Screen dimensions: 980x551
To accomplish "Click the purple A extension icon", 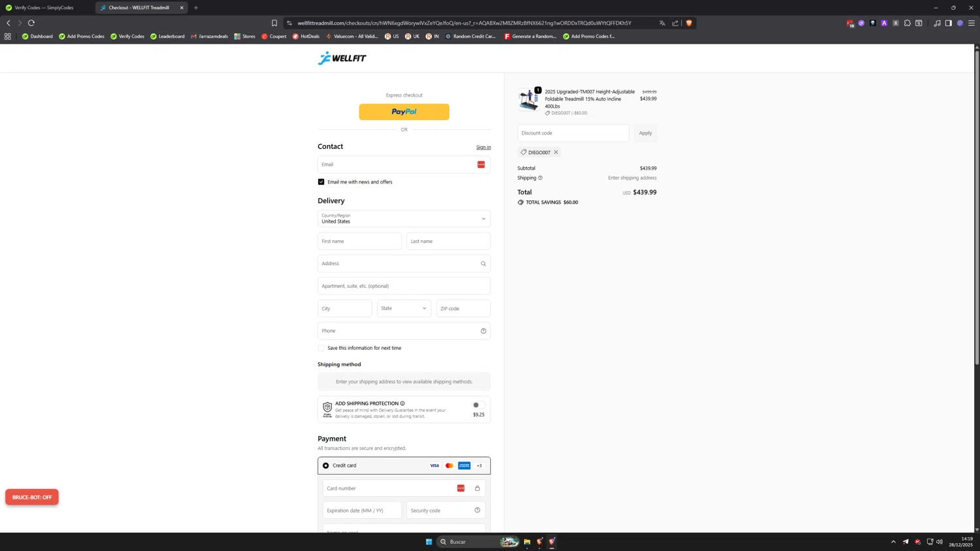I will (884, 23).
